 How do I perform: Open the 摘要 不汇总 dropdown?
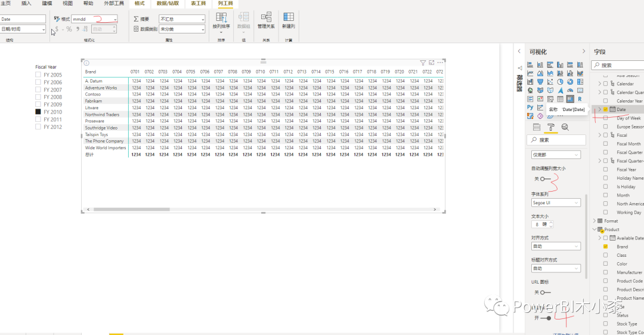coord(182,19)
